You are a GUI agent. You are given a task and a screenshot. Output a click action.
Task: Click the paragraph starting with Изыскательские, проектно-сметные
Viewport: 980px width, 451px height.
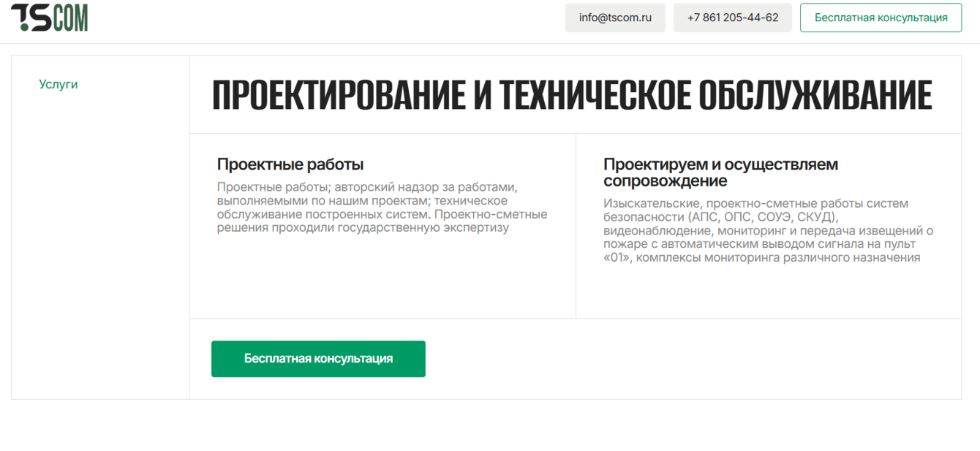click(768, 230)
